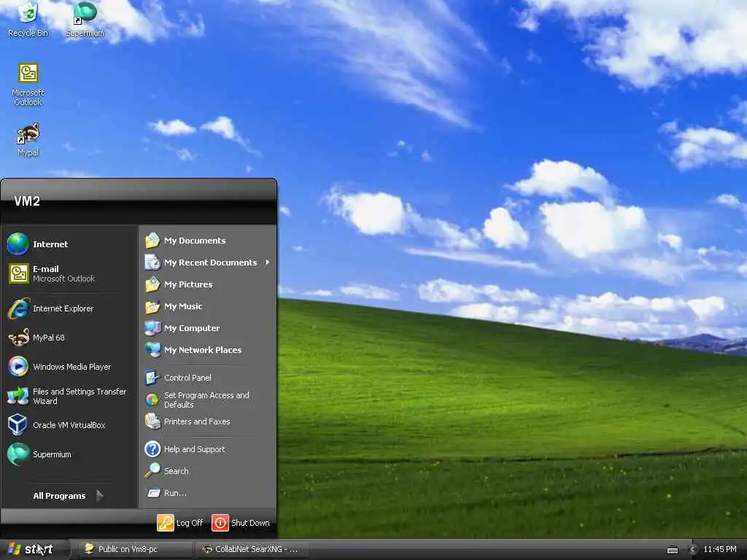Open the My Documents folder

point(208,241)
